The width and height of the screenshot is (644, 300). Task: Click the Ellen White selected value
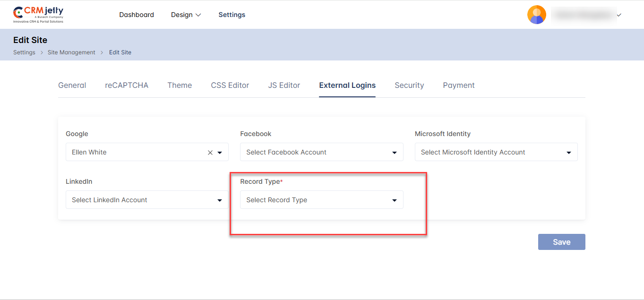[x=89, y=152]
